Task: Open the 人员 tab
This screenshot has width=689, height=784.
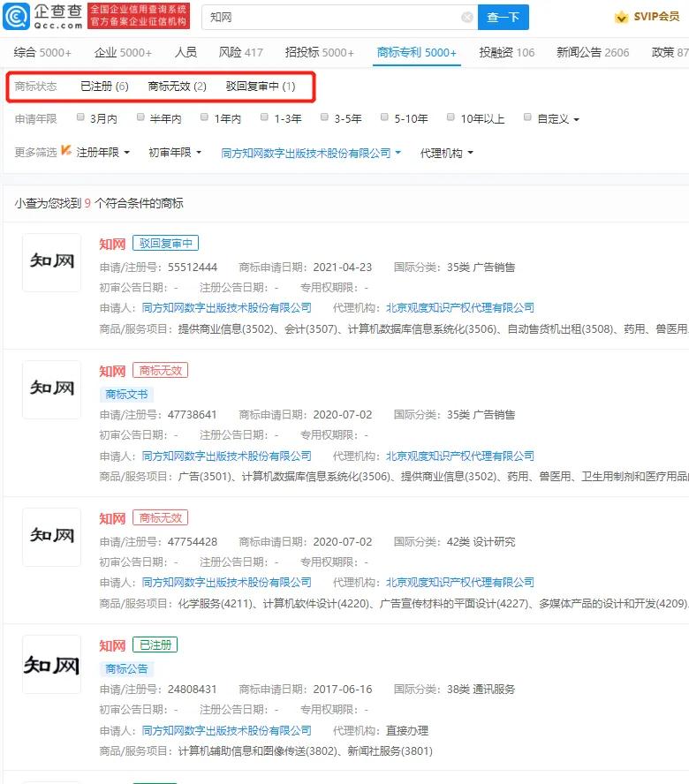Action: click(x=185, y=52)
